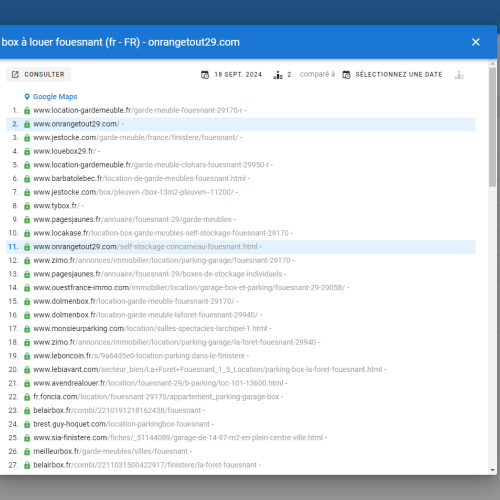Open result 19 www.leboncoin.fr link
This screenshot has height=500, width=500.
[139, 356]
